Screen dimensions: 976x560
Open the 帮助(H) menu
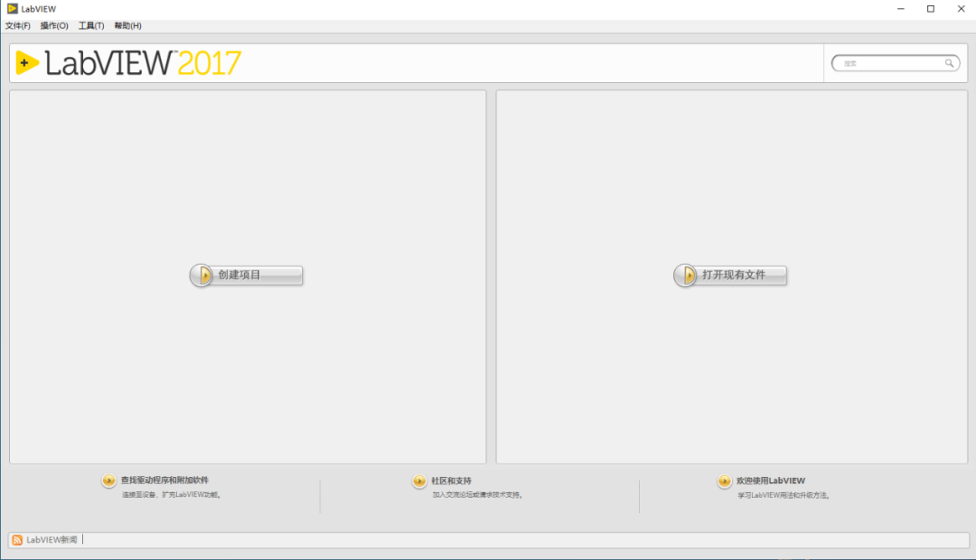127,25
